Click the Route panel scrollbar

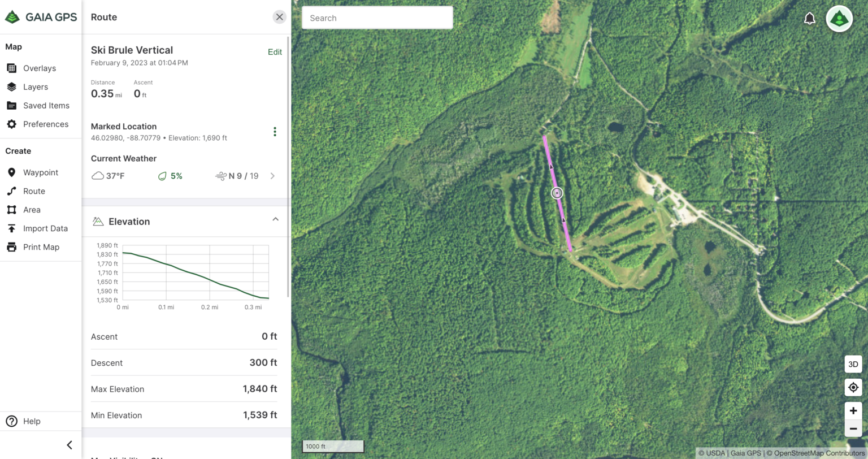click(x=289, y=167)
